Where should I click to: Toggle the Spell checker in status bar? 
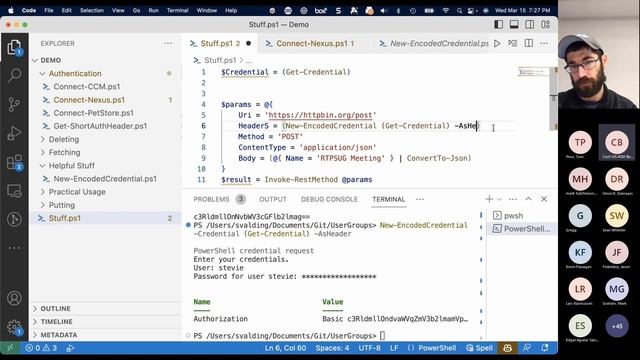480,348
